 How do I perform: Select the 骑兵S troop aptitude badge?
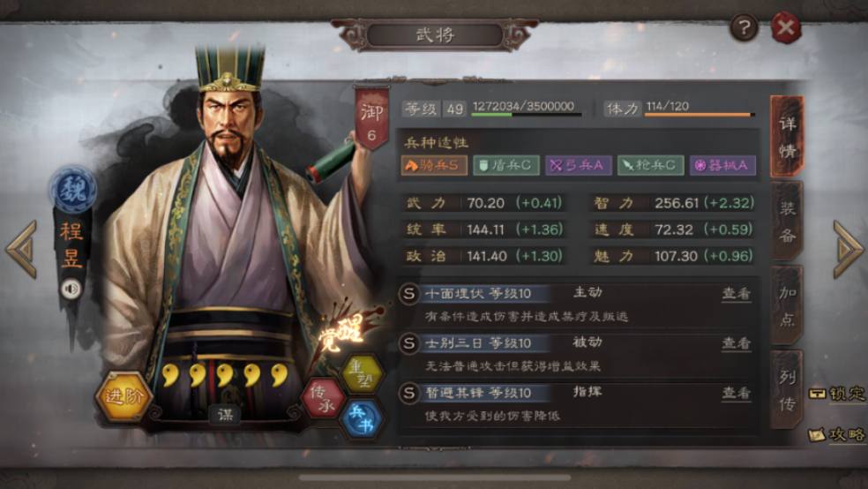tap(433, 165)
